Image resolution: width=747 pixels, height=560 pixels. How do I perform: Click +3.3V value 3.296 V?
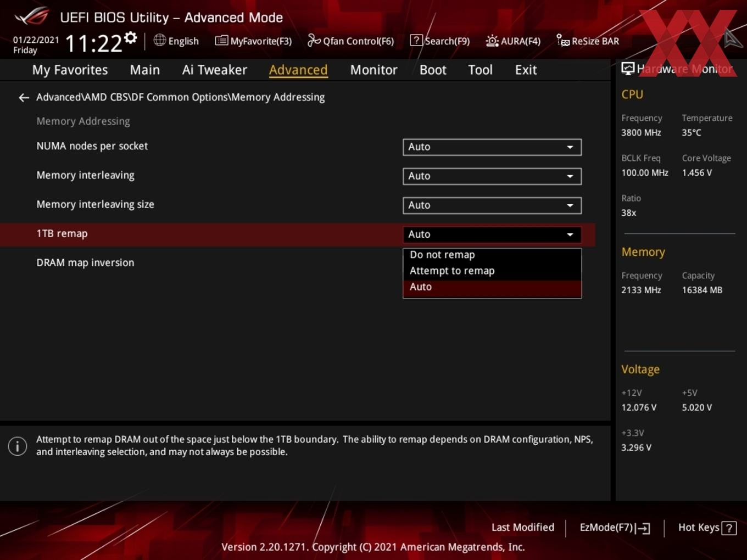point(636,448)
